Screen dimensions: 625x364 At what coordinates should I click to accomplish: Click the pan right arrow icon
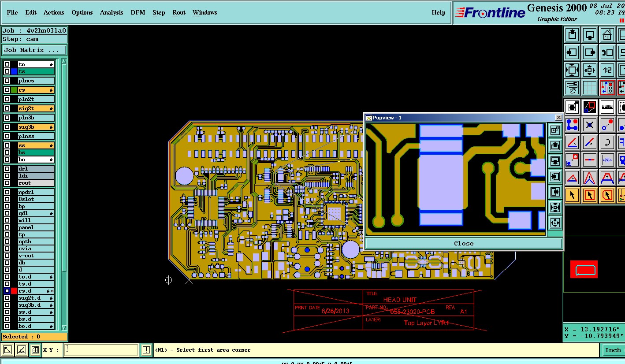pos(590,52)
